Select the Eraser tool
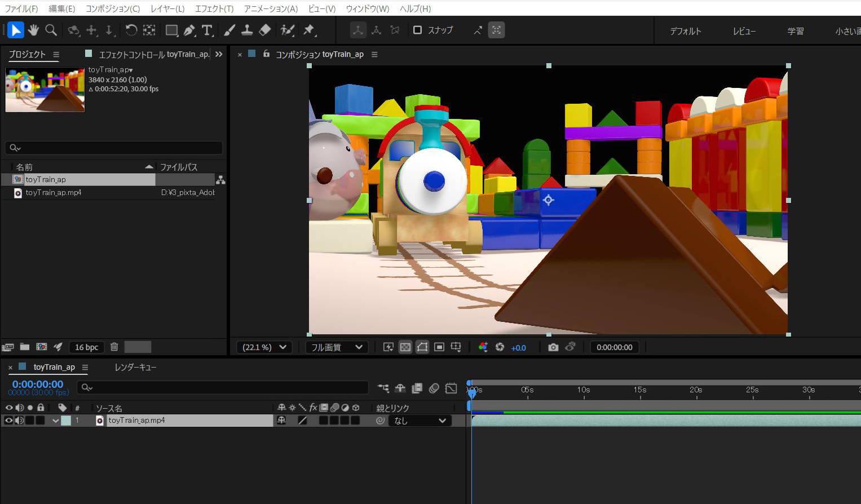Image resolution: width=861 pixels, height=504 pixels. pos(264,30)
